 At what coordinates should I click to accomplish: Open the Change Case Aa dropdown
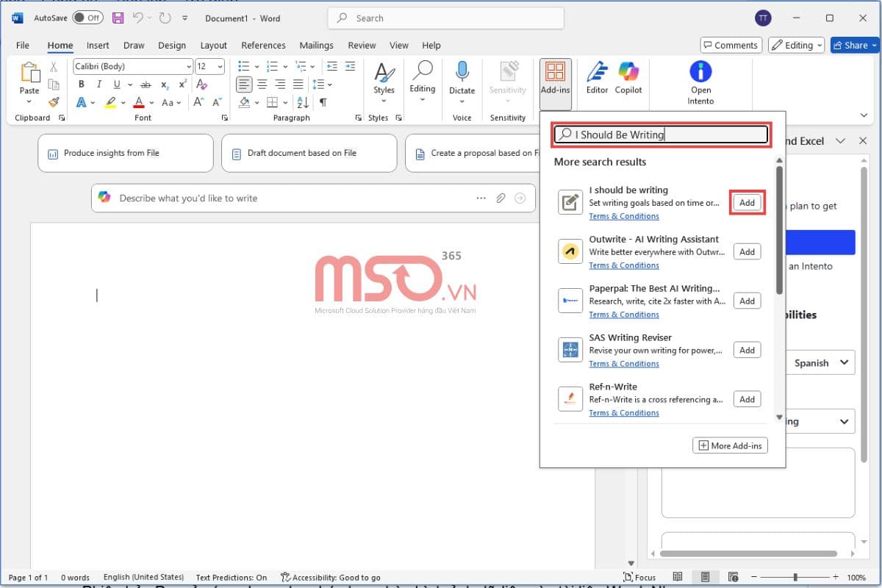click(172, 102)
